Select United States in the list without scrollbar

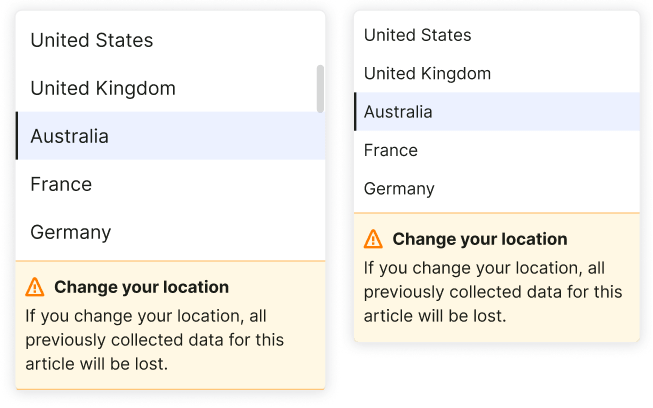pos(497,35)
